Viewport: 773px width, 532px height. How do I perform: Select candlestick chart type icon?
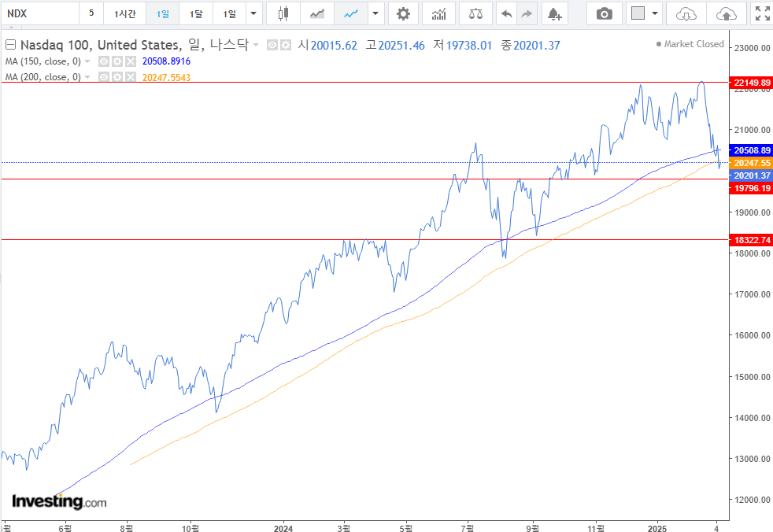283,14
